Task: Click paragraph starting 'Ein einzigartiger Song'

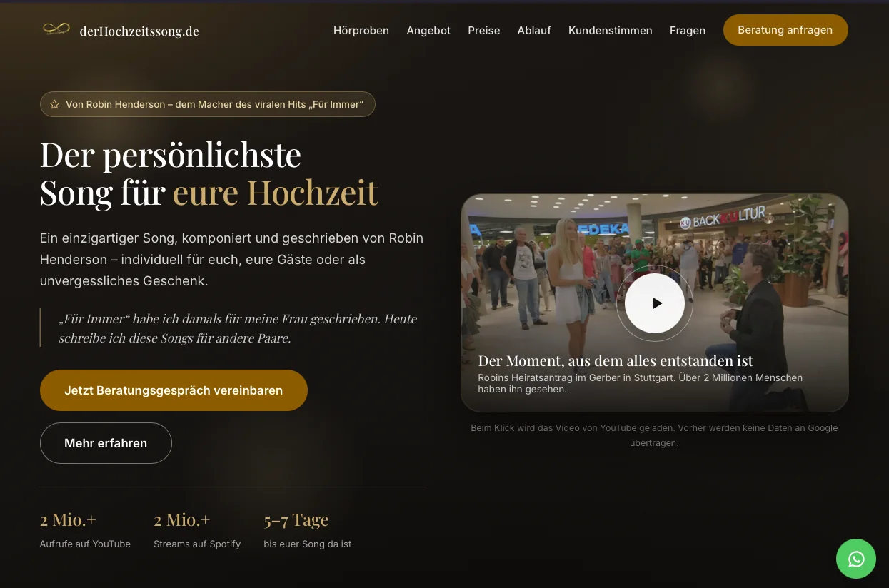Action: coord(232,260)
